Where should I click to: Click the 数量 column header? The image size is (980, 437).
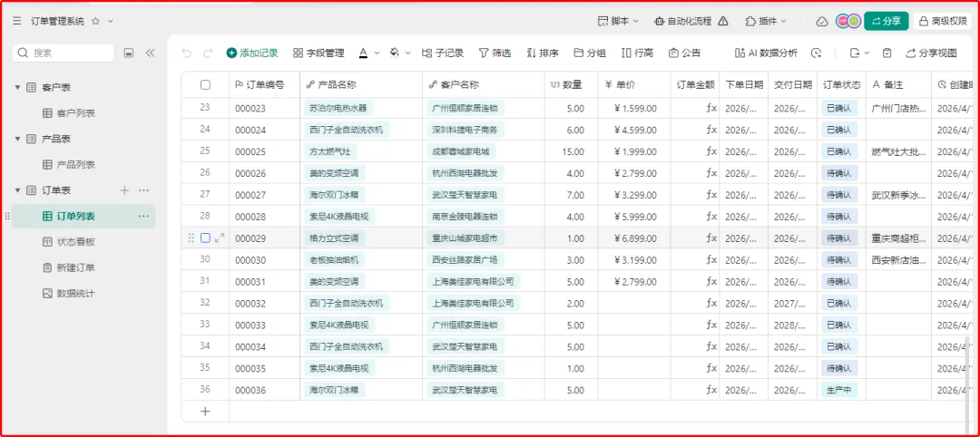coord(572,85)
